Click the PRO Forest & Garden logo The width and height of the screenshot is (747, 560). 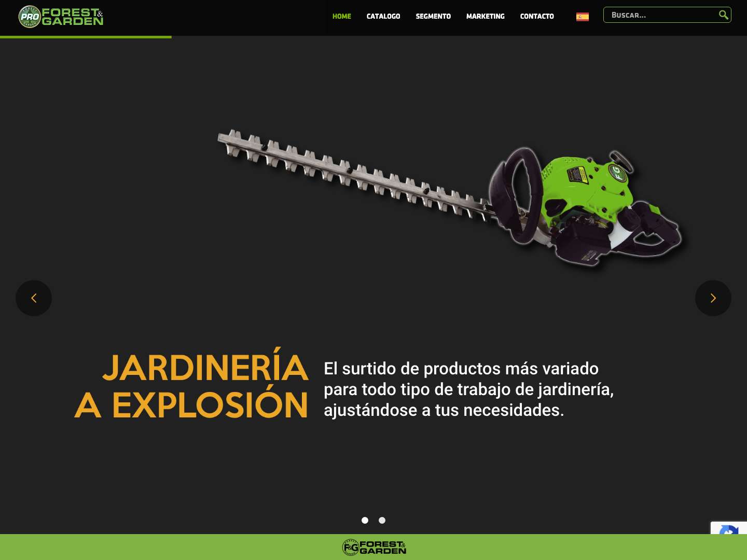click(x=60, y=17)
